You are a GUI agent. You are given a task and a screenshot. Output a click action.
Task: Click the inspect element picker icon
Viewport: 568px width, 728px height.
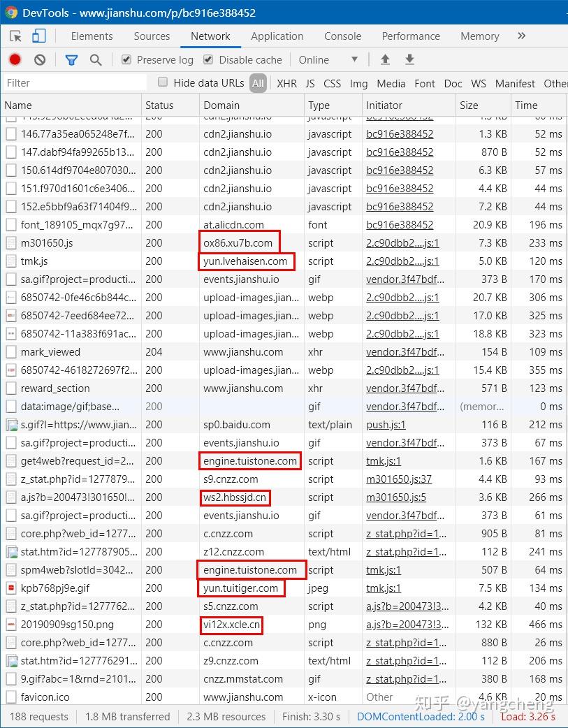pyautogui.click(x=16, y=36)
